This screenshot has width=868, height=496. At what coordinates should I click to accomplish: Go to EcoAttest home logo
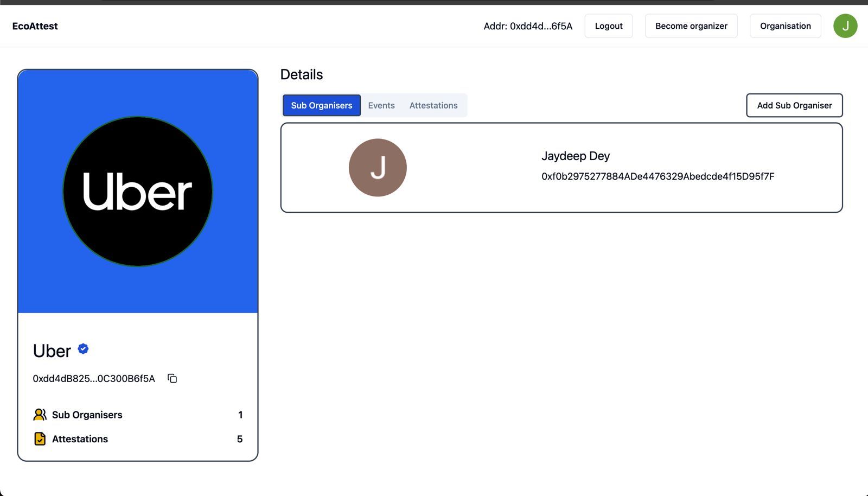(x=35, y=26)
